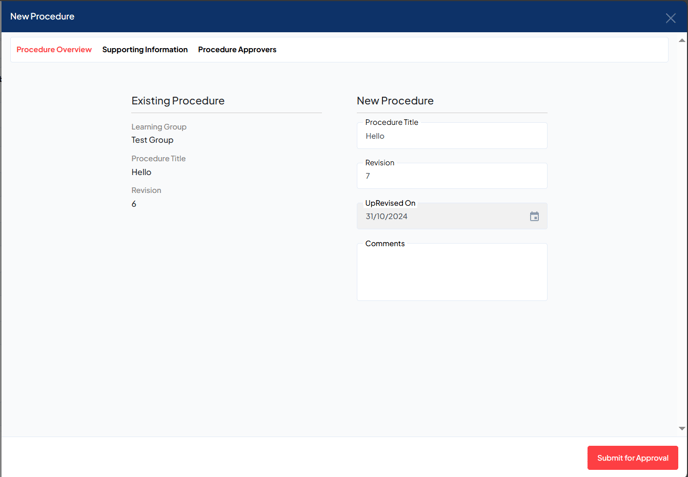
Task: Click the 'New Procedure' dialog title text
Action: pyautogui.click(x=42, y=16)
